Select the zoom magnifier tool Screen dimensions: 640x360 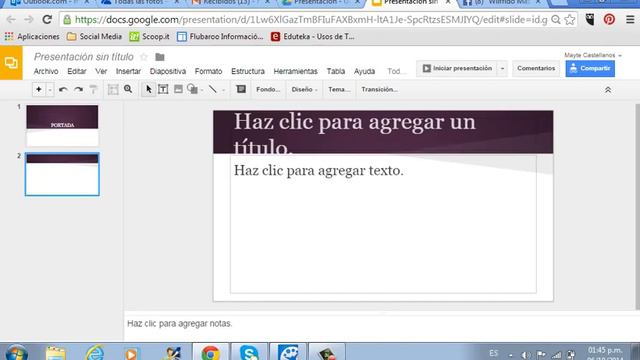coord(128,89)
